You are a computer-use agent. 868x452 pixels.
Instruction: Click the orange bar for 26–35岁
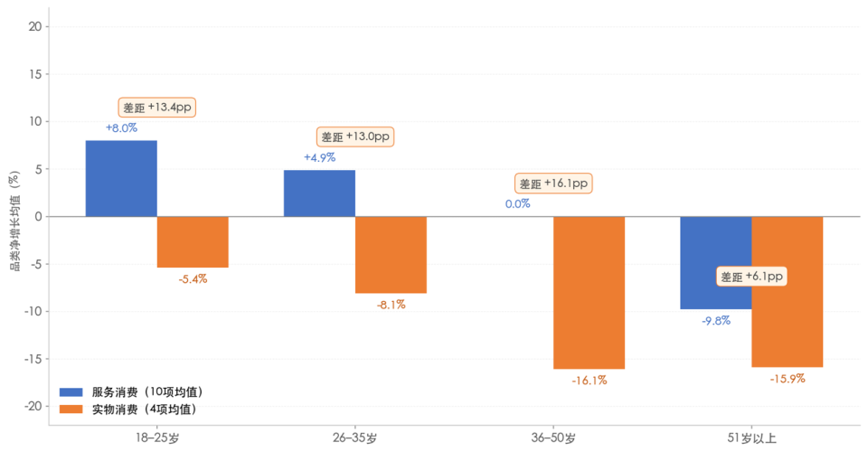(391, 255)
